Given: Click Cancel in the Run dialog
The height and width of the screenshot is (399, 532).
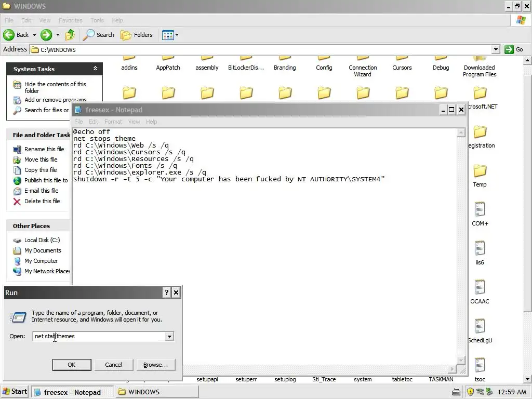Looking at the screenshot, I should (x=113, y=365).
